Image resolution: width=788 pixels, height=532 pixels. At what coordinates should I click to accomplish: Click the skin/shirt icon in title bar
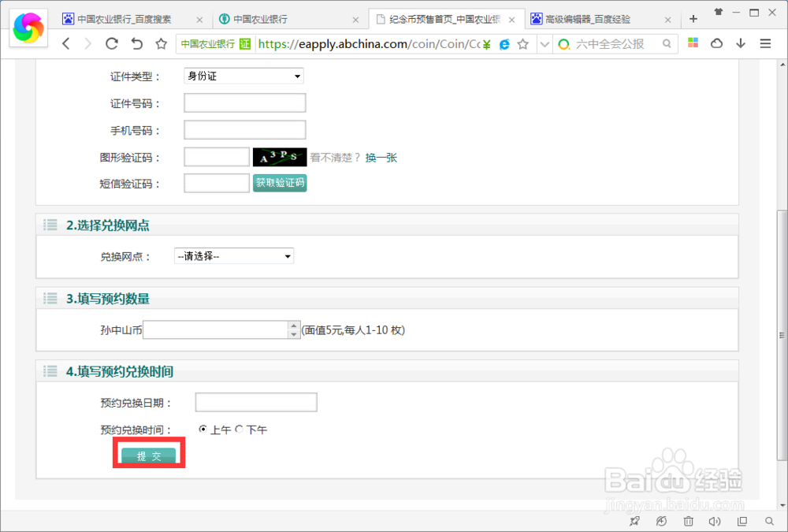click(719, 12)
